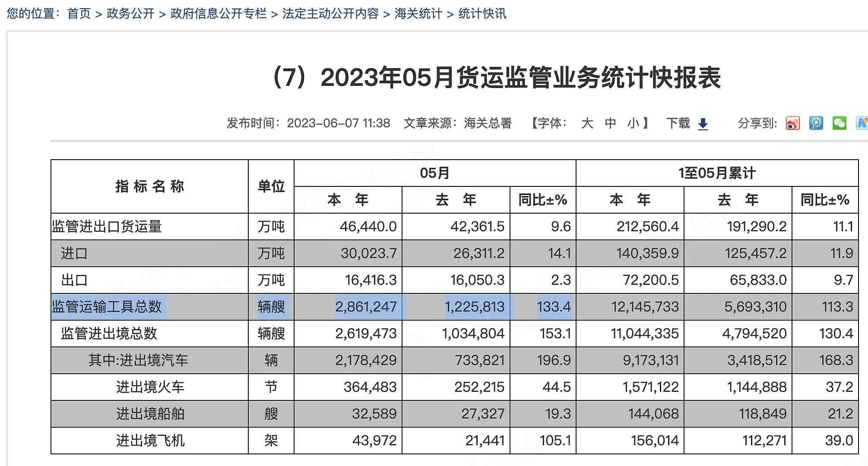Set font size to 中

(x=610, y=123)
